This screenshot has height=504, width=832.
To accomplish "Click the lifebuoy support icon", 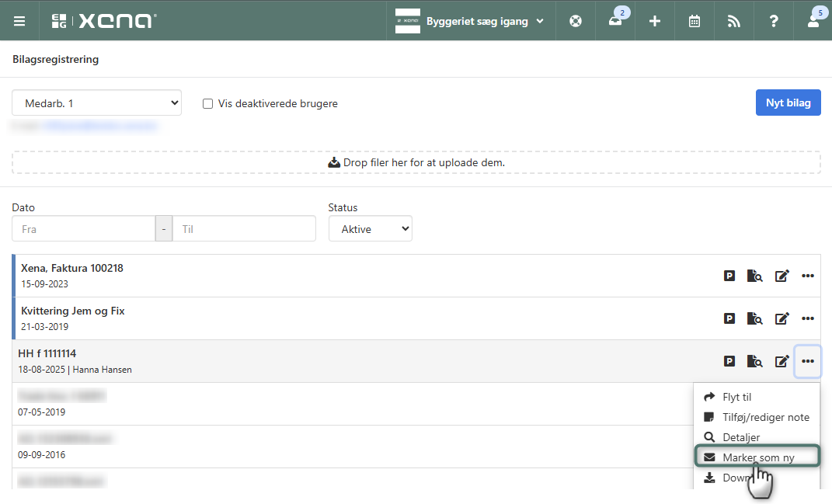I will [576, 21].
